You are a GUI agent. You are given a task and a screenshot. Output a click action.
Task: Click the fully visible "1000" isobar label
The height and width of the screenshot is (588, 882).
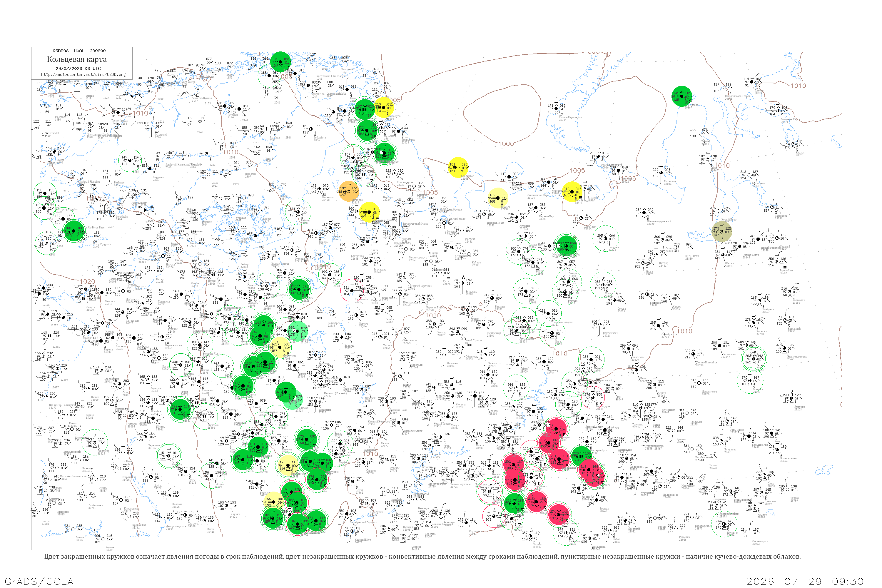coord(506,144)
